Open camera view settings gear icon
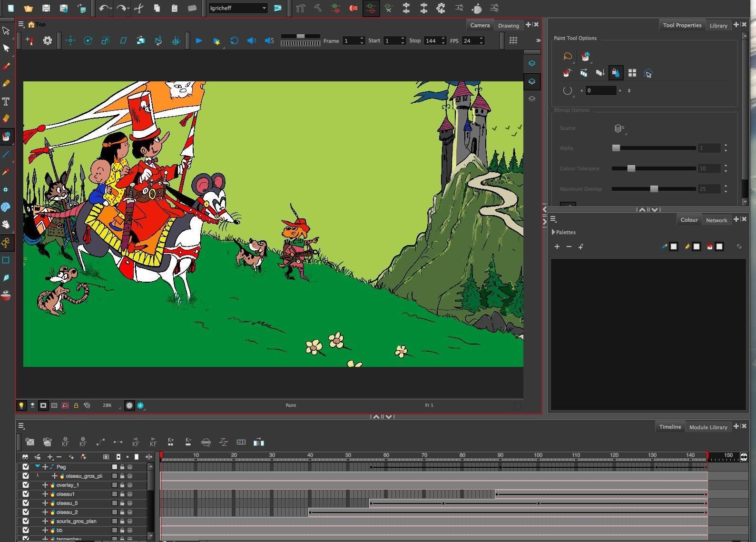Screen dimensions: 756x542 pyautogui.click(x=48, y=40)
